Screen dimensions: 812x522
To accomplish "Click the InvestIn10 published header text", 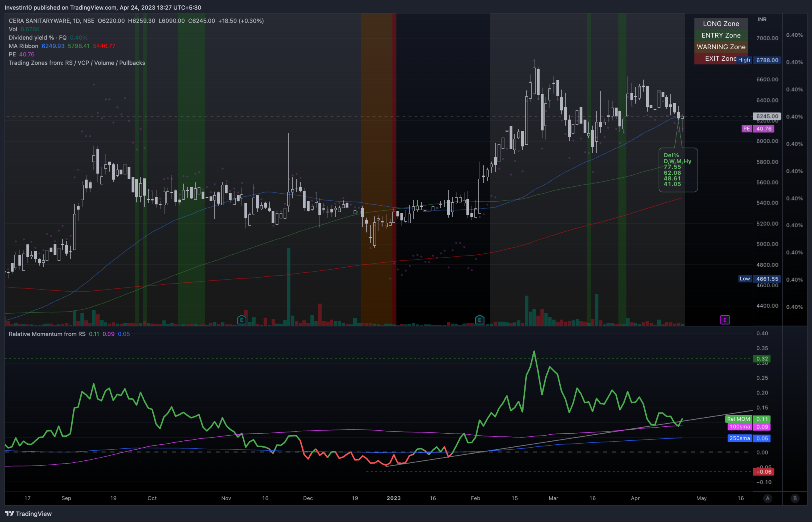I will [103, 8].
